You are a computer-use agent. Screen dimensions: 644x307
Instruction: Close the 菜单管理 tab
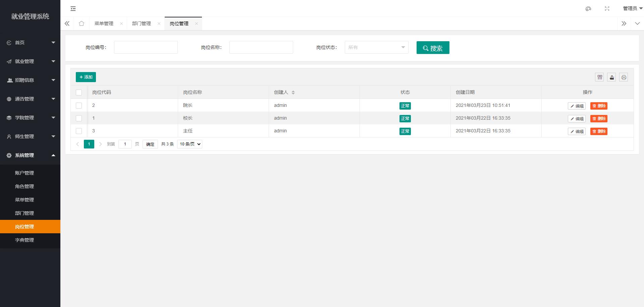(x=121, y=23)
